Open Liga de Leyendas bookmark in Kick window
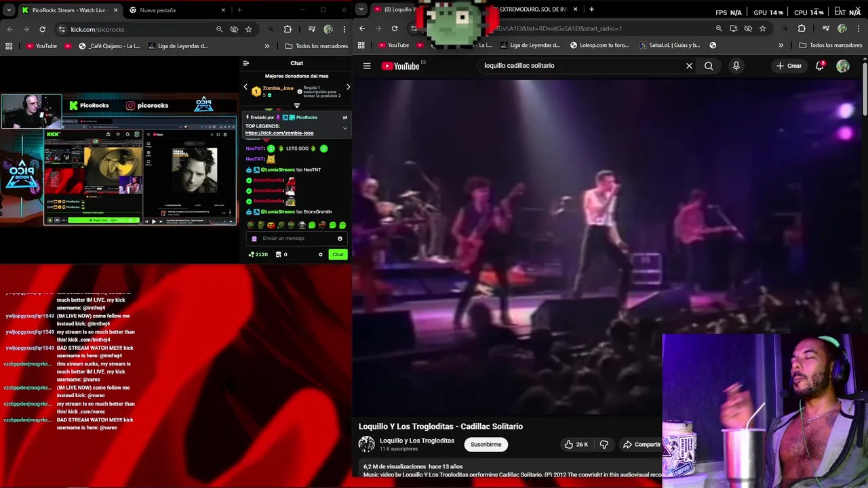Image resolution: width=868 pixels, height=488 pixels. pos(178,46)
